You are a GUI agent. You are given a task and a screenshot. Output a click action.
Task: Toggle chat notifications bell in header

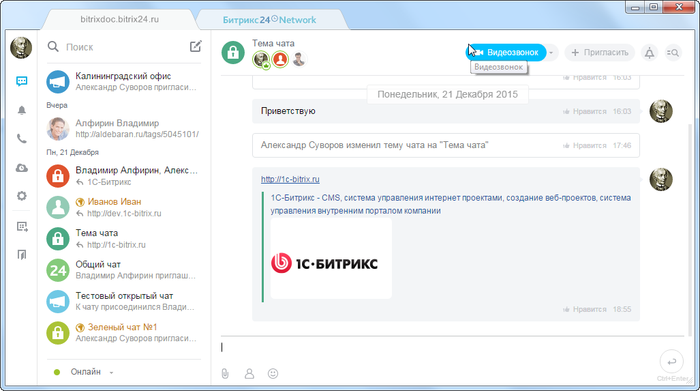649,53
